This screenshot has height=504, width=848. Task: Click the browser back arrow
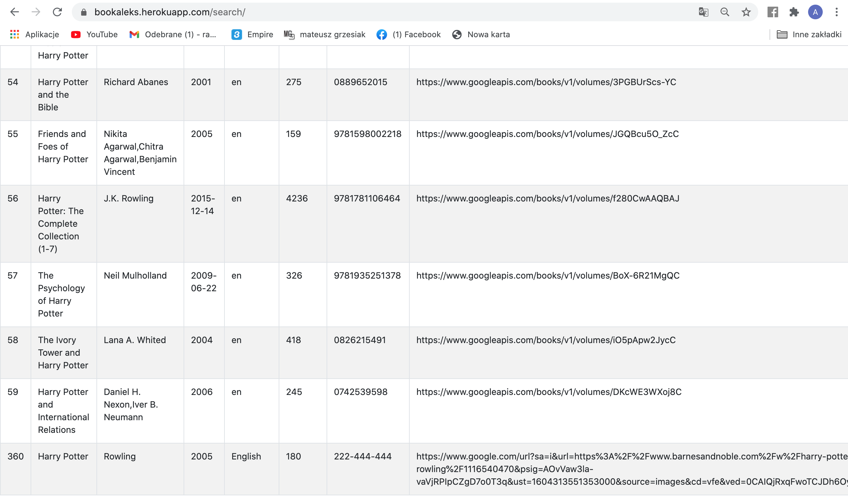[x=14, y=12]
